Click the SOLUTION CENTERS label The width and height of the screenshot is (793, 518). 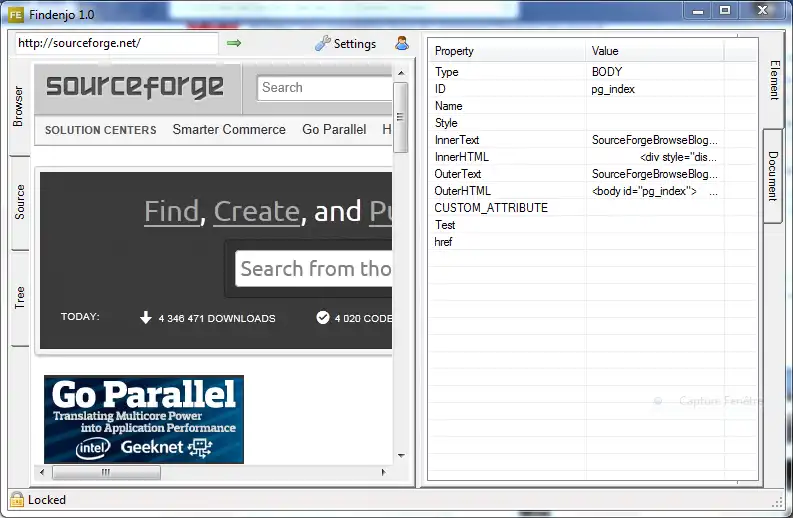(101, 130)
